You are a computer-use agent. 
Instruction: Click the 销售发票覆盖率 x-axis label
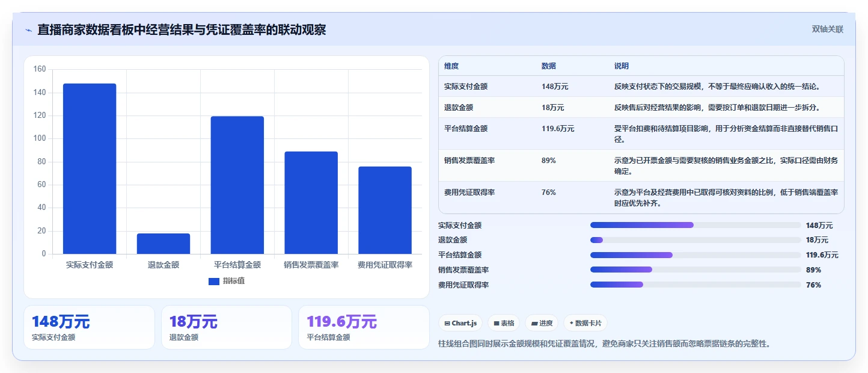tap(311, 265)
